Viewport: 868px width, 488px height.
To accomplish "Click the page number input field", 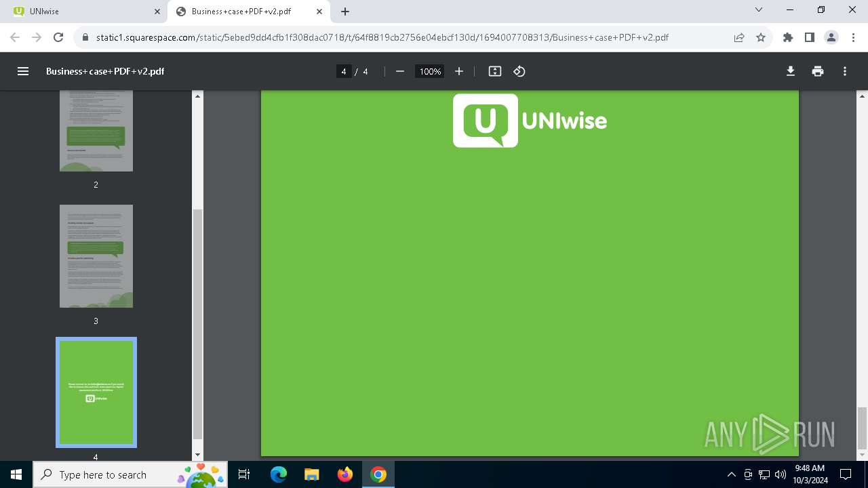I will click(x=344, y=71).
